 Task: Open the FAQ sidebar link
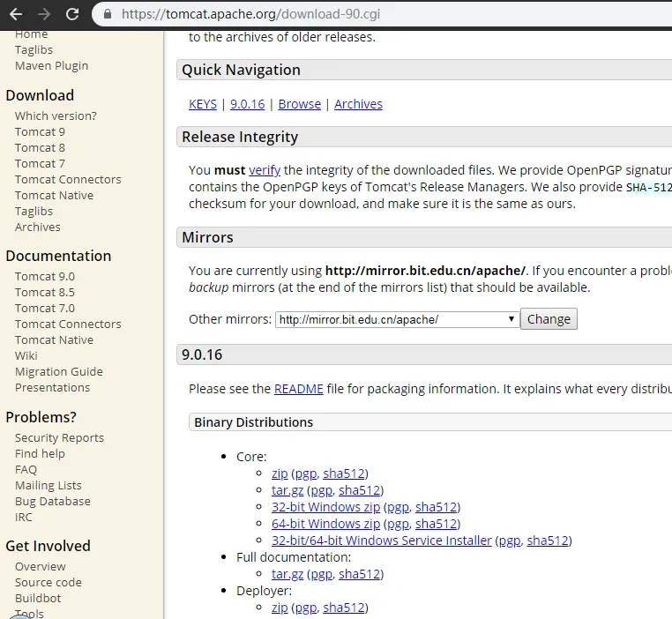click(x=26, y=470)
